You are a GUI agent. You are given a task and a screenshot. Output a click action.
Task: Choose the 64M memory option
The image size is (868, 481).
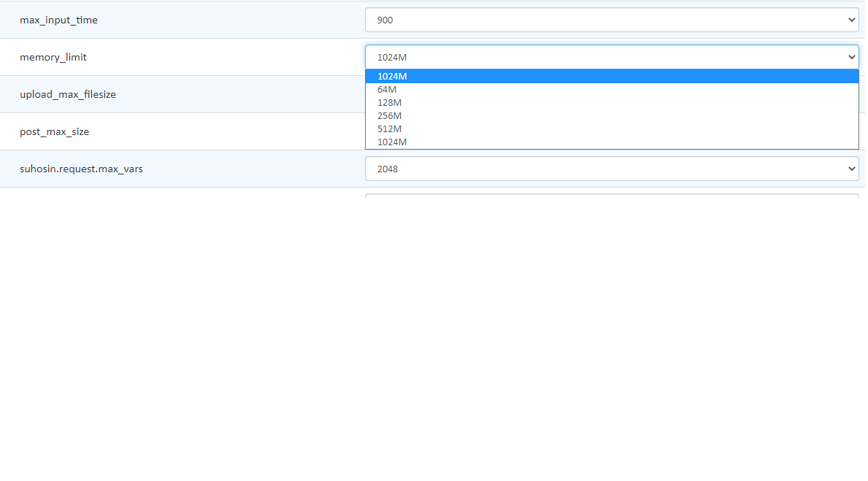pos(612,90)
